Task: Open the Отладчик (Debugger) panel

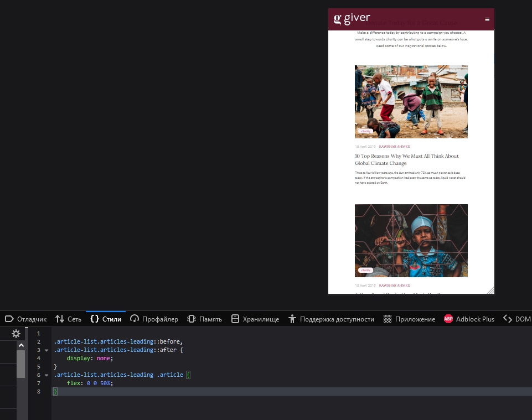Action: tap(26, 319)
